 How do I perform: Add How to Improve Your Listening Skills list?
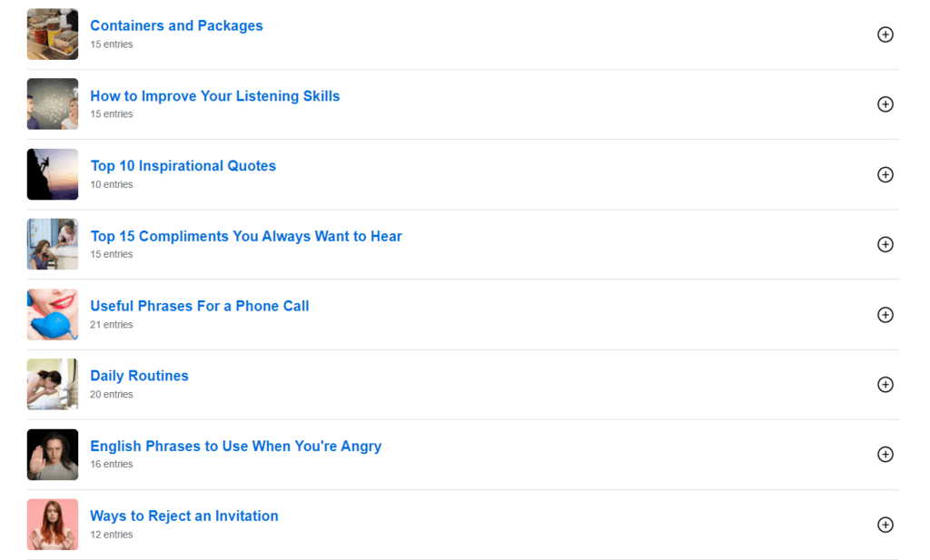pos(885,104)
